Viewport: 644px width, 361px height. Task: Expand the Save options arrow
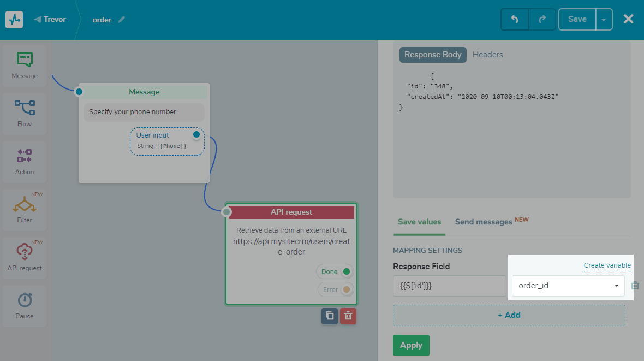[x=604, y=19]
